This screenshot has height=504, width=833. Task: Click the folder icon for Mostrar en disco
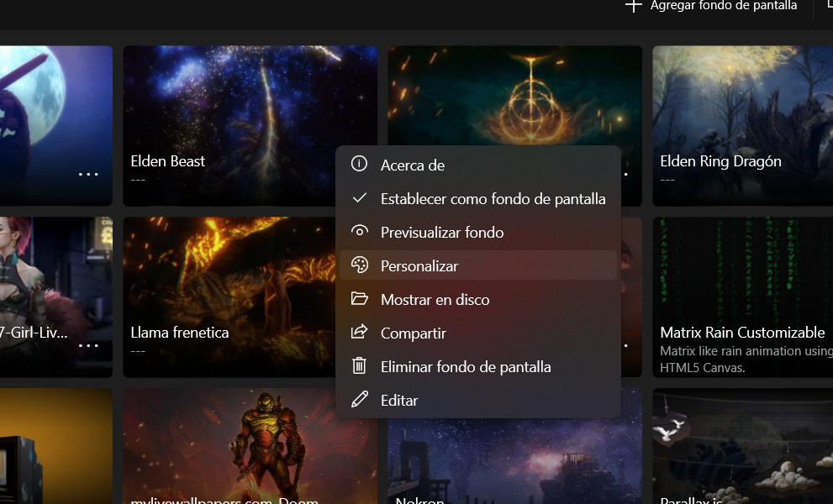[360, 298]
